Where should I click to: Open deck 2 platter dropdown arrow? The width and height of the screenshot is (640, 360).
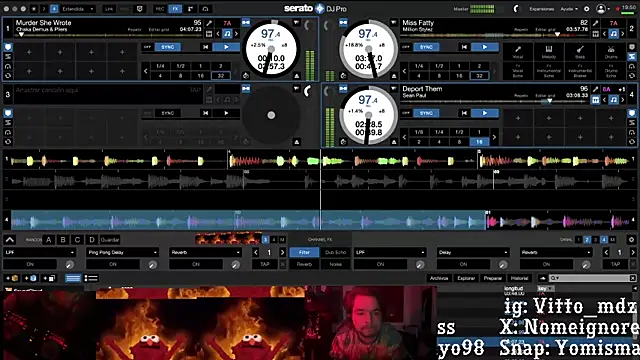[x=393, y=22]
